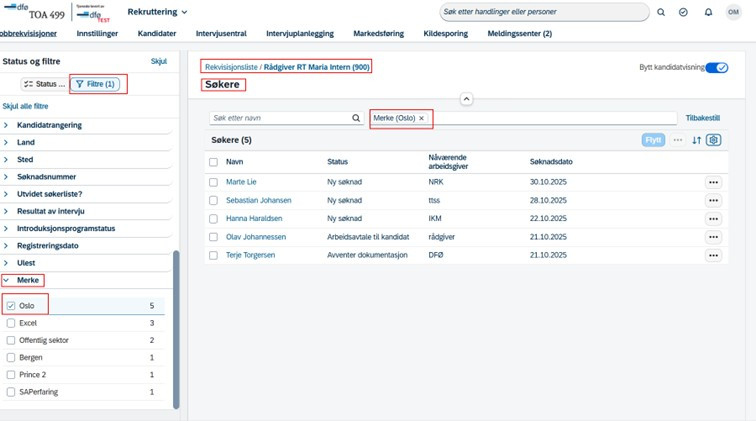
Task: Click the search magnifier icon in top bar
Action: click(x=661, y=12)
